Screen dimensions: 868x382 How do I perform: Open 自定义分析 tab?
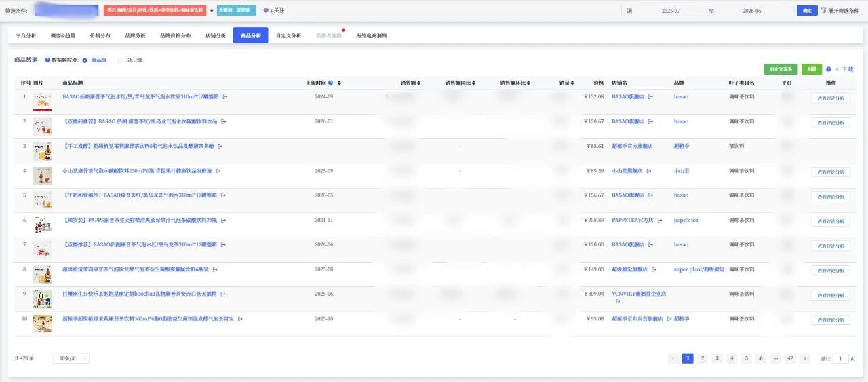coord(289,35)
